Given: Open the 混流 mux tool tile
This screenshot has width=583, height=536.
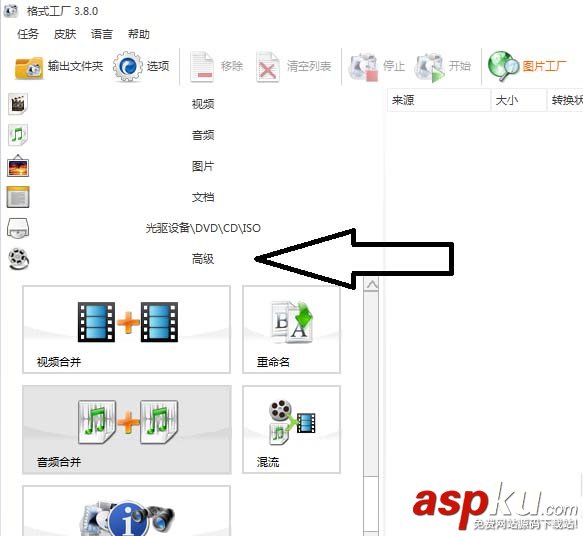Looking at the screenshot, I should pyautogui.click(x=291, y=429).
